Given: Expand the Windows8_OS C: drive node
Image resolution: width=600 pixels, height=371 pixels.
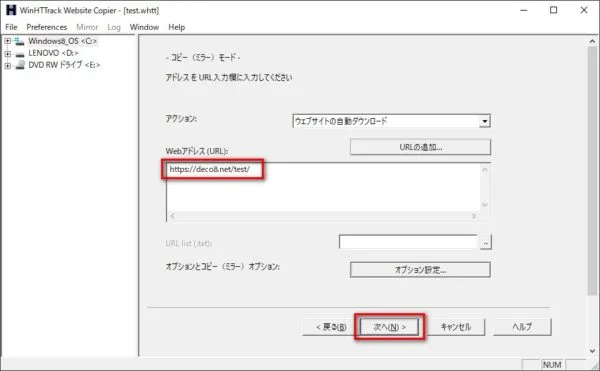Looking at the screenshot, I should tap(7, 41).
